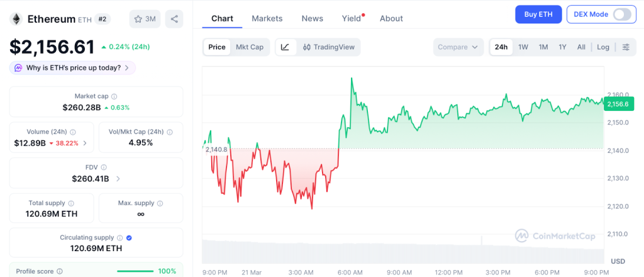
Task: Toggle Log scale on chart
Action: [603, 47]
